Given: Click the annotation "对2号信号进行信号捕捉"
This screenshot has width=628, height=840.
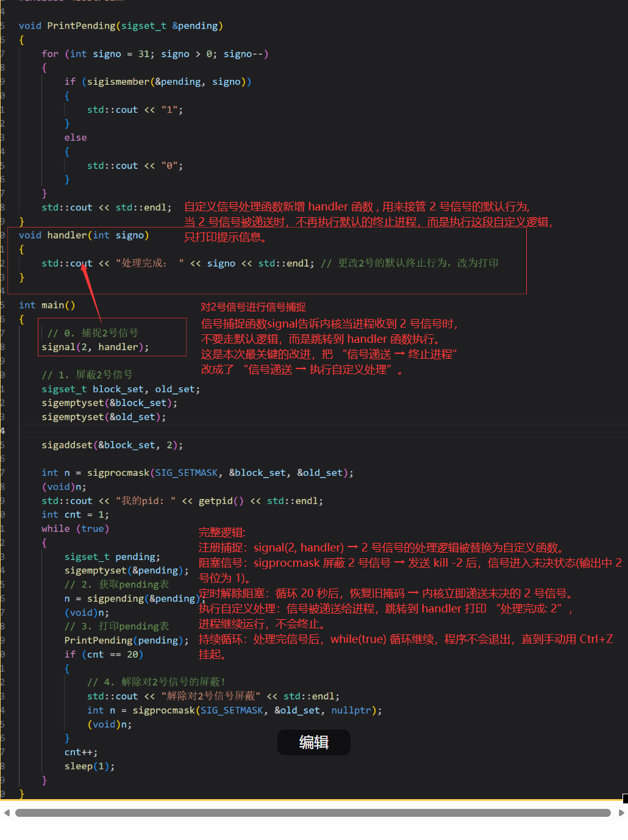Looking at the screenshot, I should [253, 307].
